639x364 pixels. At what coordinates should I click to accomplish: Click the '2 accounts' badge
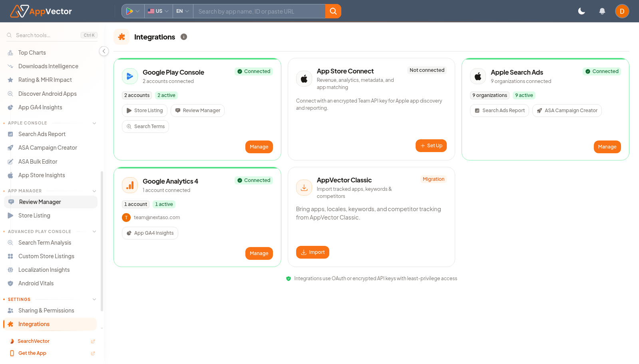tap(137, 95)
